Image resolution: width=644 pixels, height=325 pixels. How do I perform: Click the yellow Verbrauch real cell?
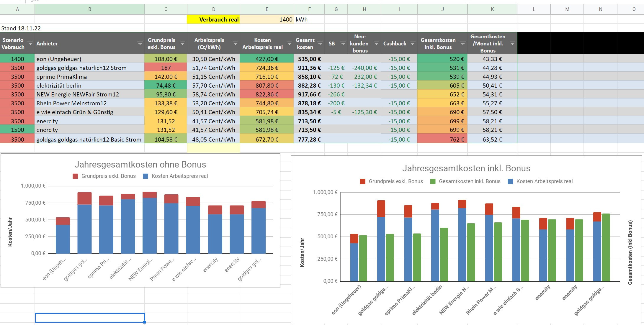coord(213,19)
